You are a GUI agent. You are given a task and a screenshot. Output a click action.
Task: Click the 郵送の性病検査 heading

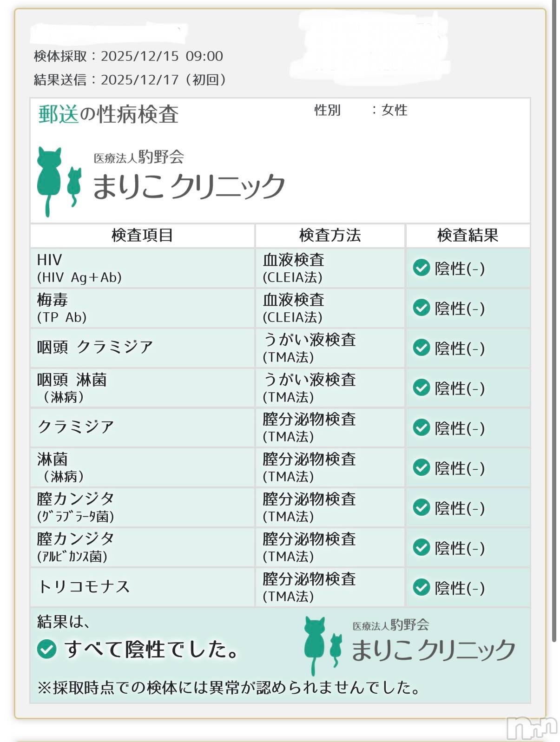click(108, 114)
